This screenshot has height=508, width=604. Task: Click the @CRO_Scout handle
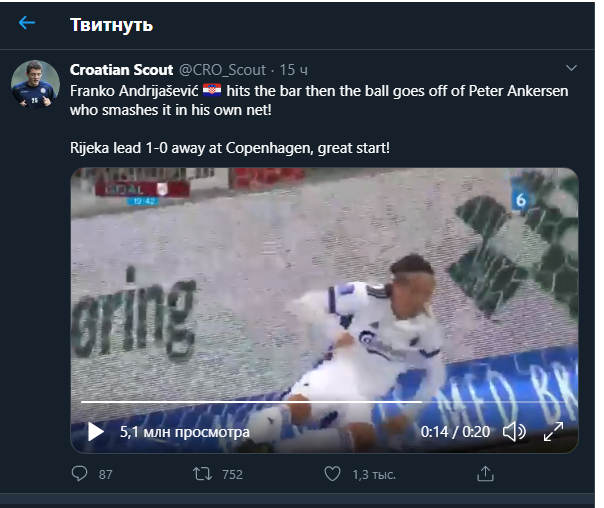(222, 70)
